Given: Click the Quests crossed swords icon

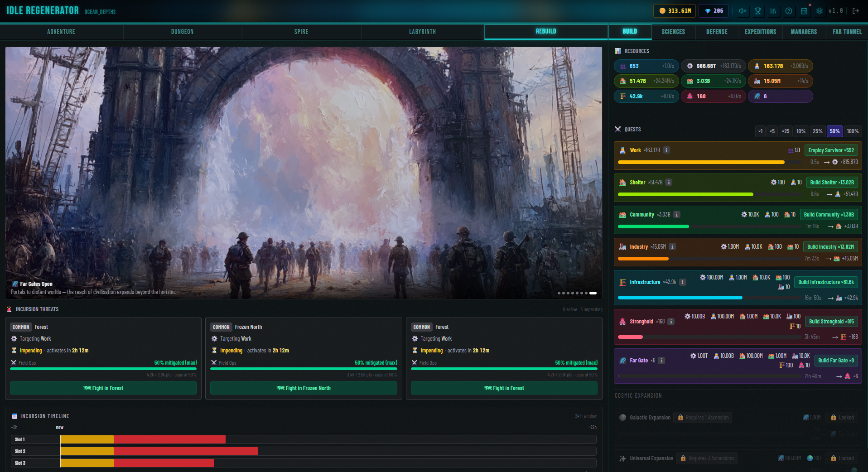Looking at the screenshot, I should click(617, 130).
